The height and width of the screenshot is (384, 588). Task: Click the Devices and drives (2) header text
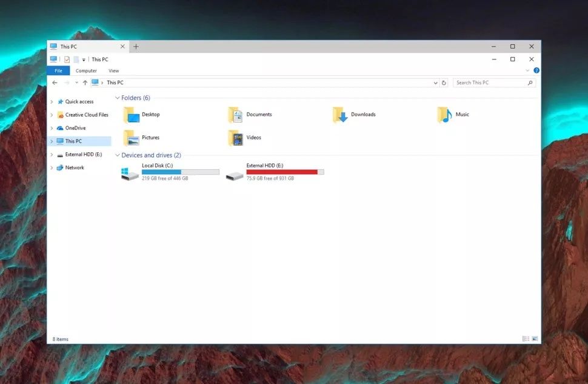(x=151, y=155)
